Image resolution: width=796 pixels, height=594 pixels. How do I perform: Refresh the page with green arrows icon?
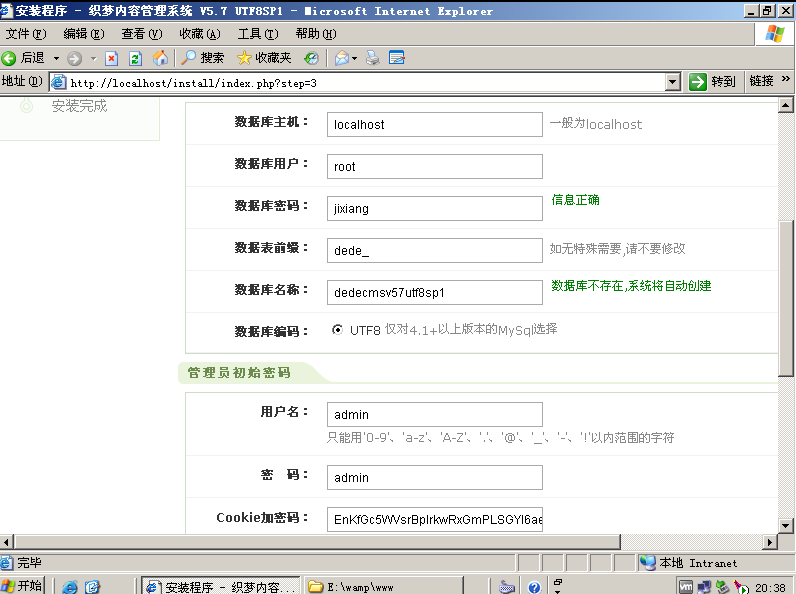coord(135,58)
